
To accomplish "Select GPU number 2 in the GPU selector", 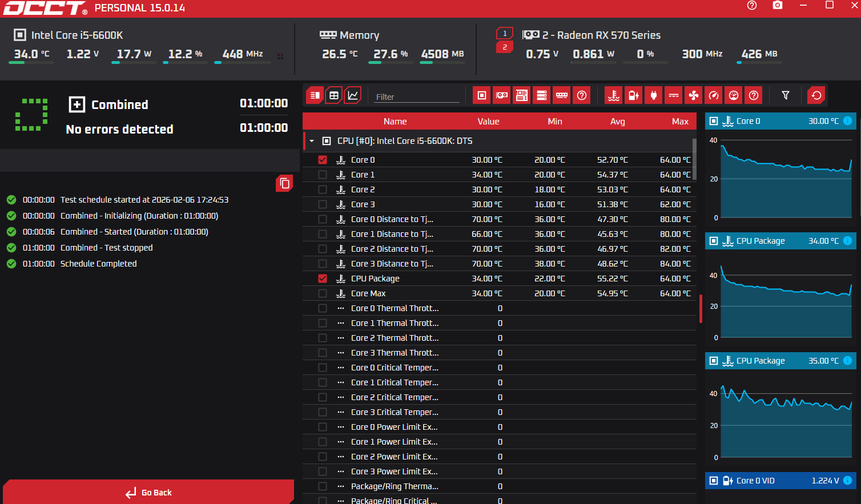I will (505, 47).
